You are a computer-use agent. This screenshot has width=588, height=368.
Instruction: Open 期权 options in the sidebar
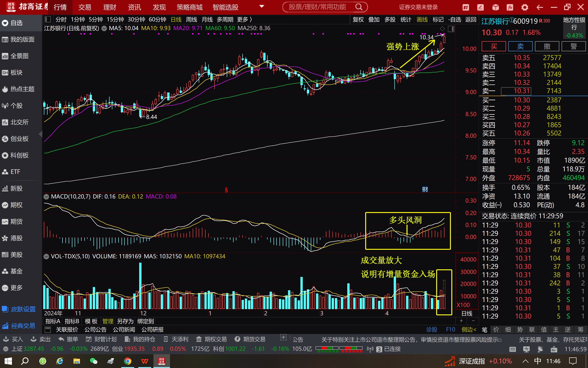21,205
